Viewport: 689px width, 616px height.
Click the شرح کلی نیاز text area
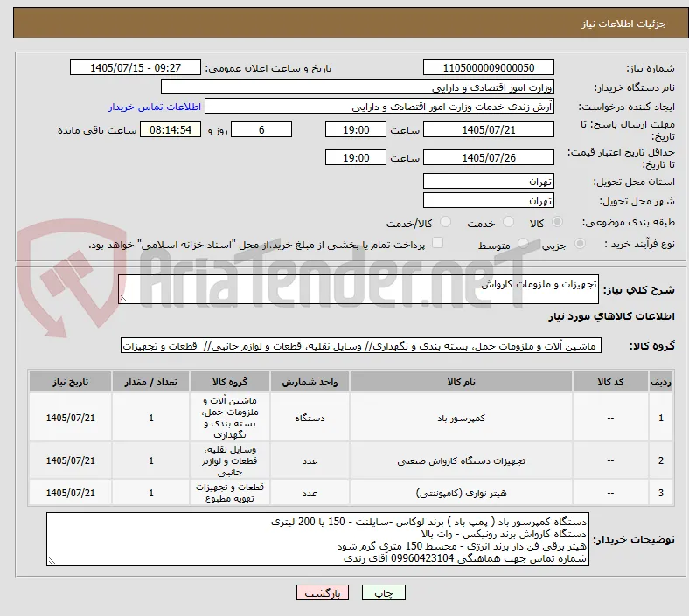pos(358,289)
